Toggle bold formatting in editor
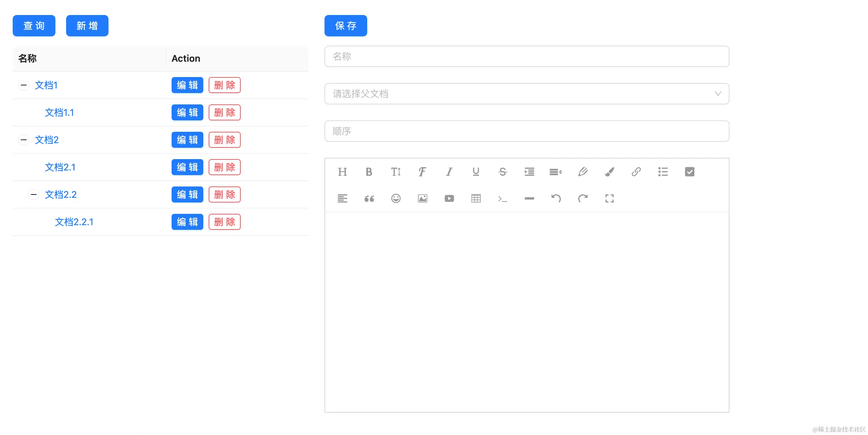The height and width of the screenshot is (435, 868). point(369,172)
